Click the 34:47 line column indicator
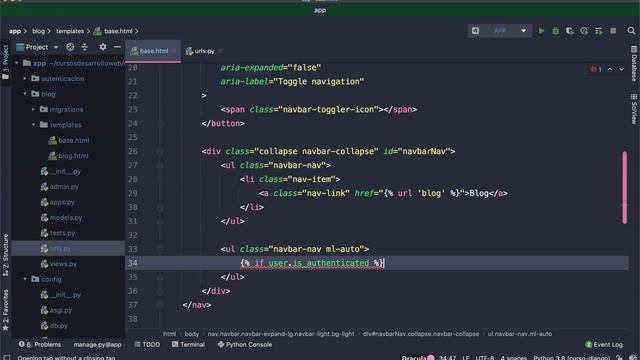The height and width of the screenshot is (360, 640). click(447, 358)
